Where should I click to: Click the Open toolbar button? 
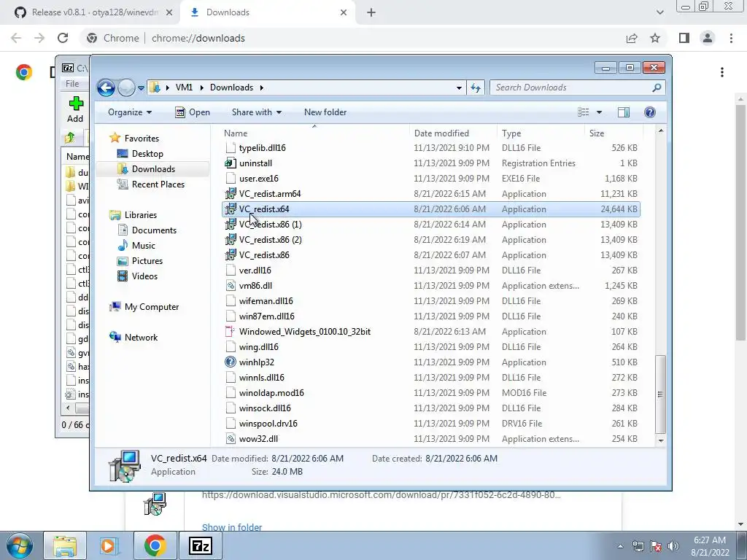click(x=193, y=112)
